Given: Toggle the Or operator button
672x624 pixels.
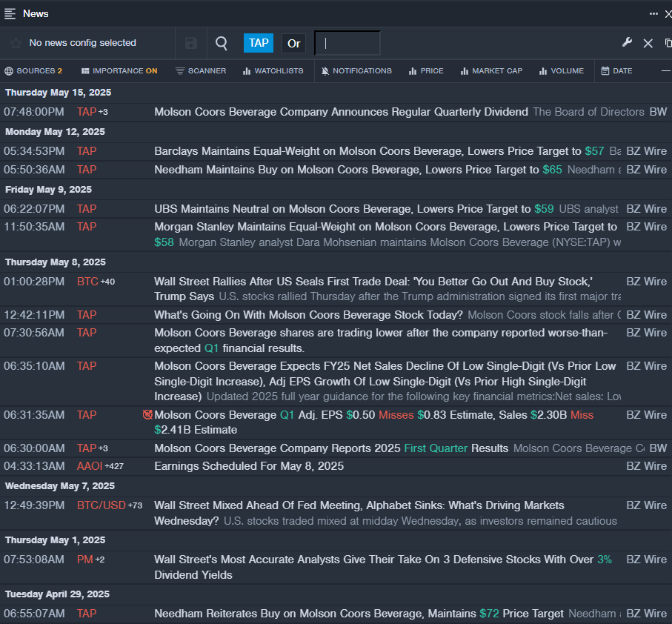Looking at the screenshot, I should 293,43.
